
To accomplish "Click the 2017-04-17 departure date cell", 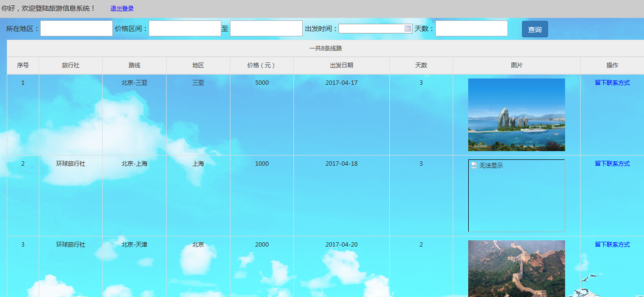I will pyautogui.click(x=341, y=115).
